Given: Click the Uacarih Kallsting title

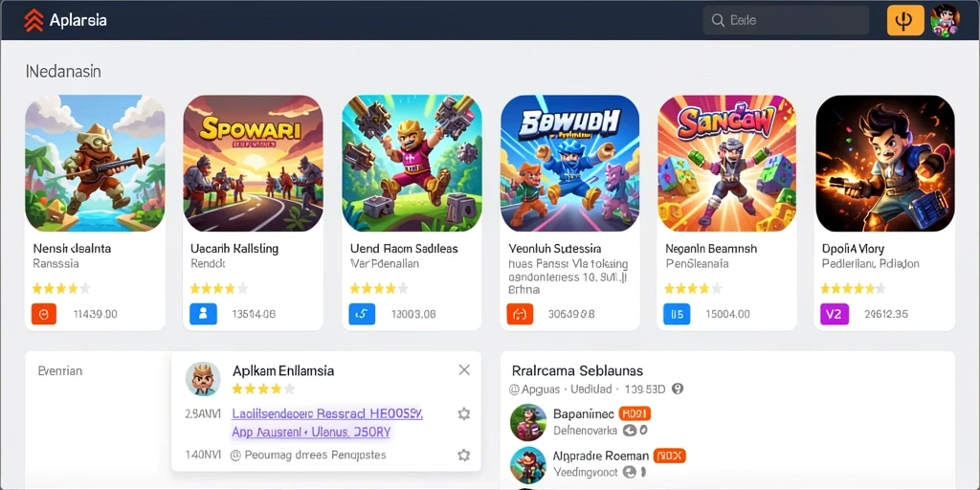Looking at the screenshot, I should (234, 249).
